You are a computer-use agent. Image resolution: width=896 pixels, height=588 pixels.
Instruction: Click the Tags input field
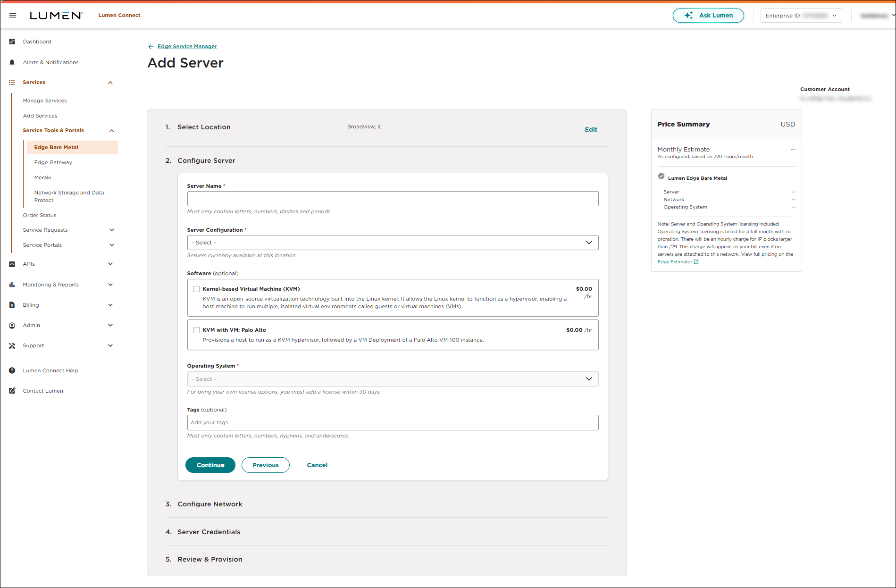393,422
